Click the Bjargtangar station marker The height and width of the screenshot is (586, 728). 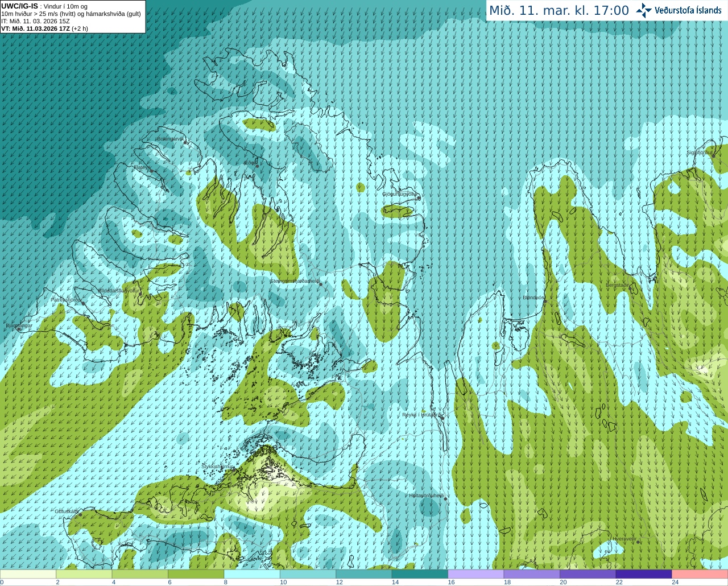[19, 329]
